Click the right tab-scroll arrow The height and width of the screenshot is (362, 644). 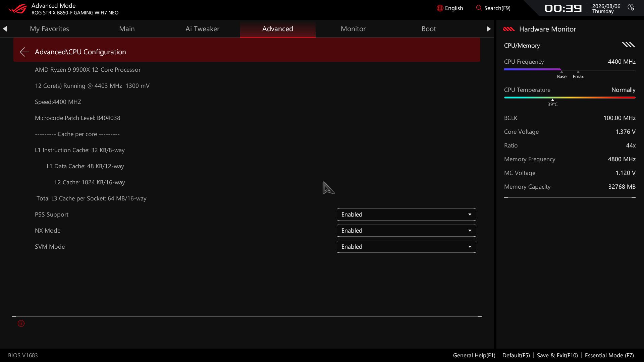point(488,29)
